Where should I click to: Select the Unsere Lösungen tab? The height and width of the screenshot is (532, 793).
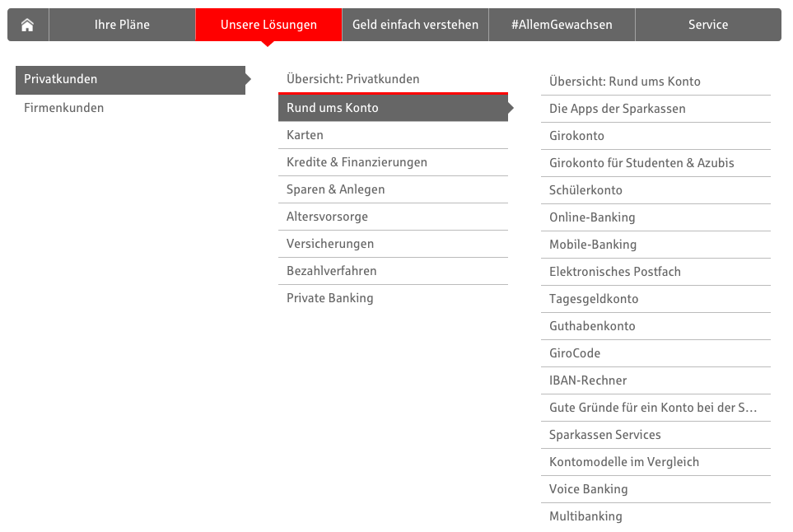(268, 25)
